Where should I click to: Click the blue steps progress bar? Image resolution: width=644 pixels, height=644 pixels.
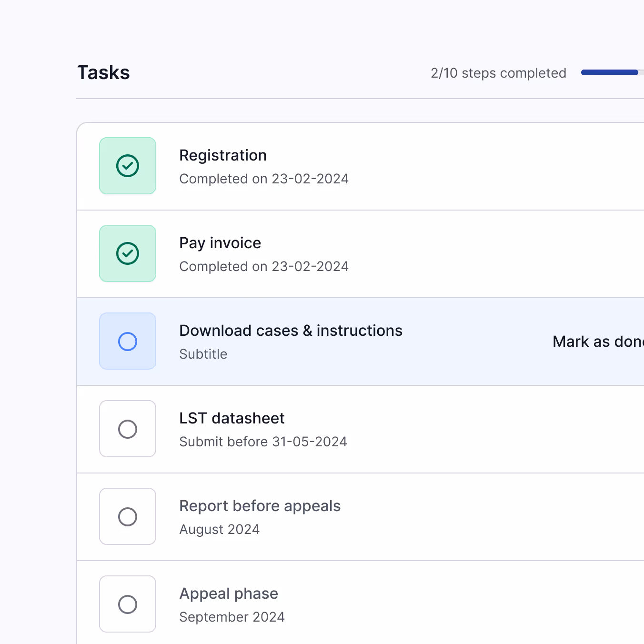610,72
